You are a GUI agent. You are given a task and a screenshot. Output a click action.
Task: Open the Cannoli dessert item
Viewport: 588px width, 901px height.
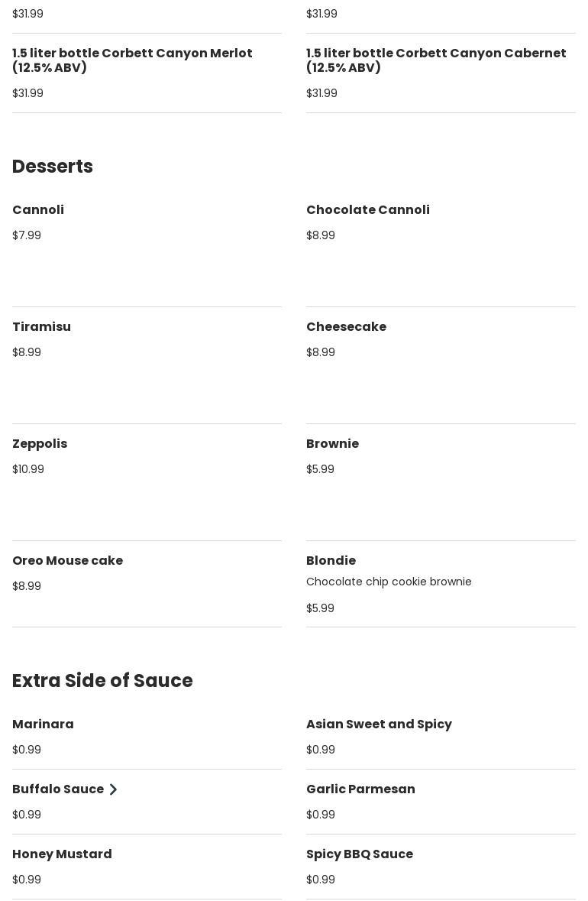coord(38,210)
